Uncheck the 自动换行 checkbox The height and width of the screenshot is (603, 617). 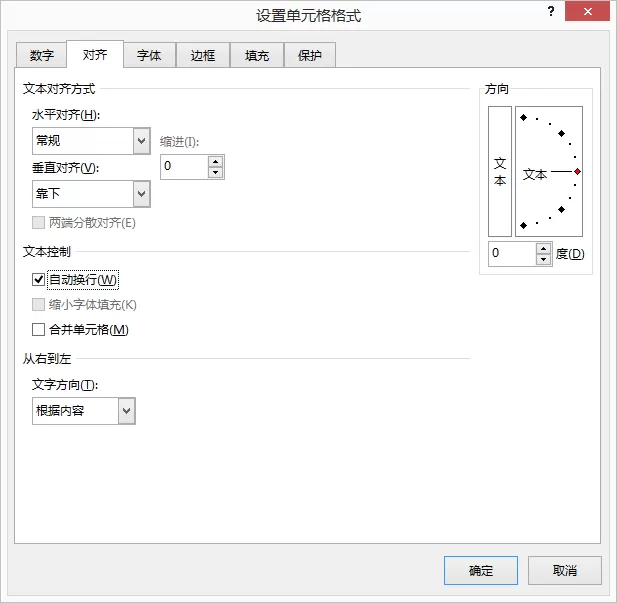coord(38,280)
